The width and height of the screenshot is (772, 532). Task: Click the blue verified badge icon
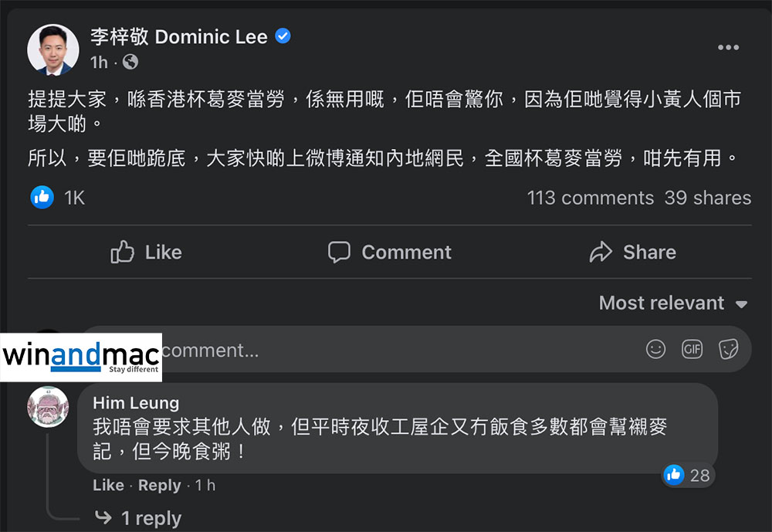pos(283,36)
